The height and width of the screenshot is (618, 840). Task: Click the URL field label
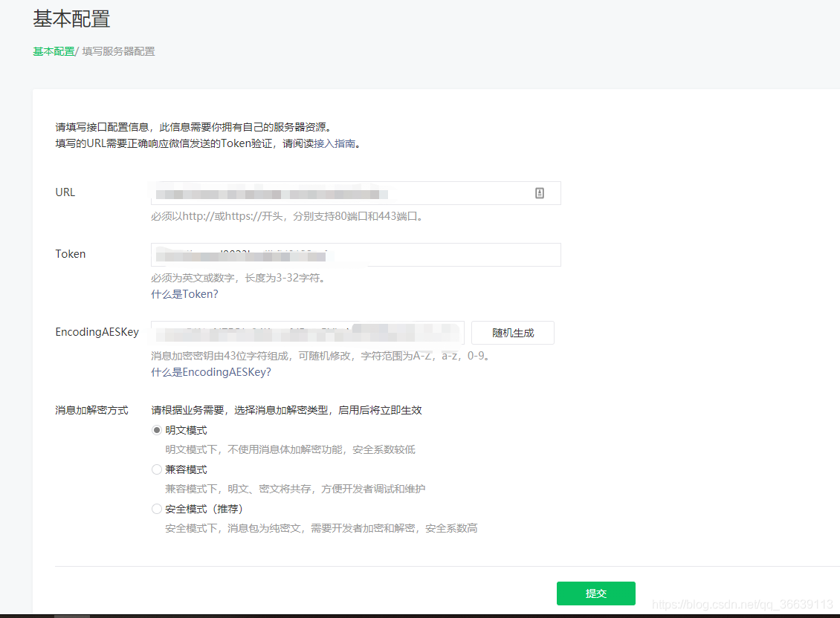(65, 192)
